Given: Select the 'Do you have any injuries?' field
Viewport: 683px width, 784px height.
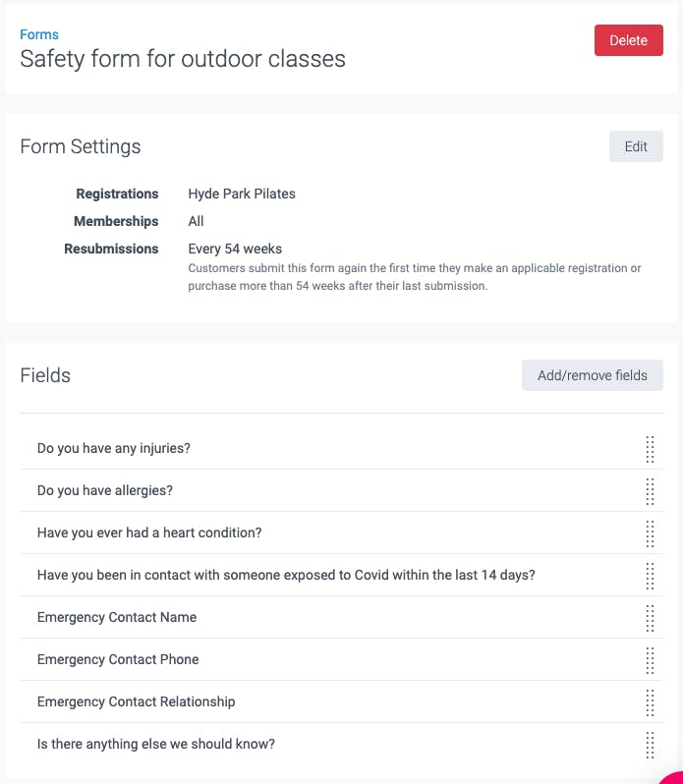Looking at the screenshot, I should (x=342, y=449).
